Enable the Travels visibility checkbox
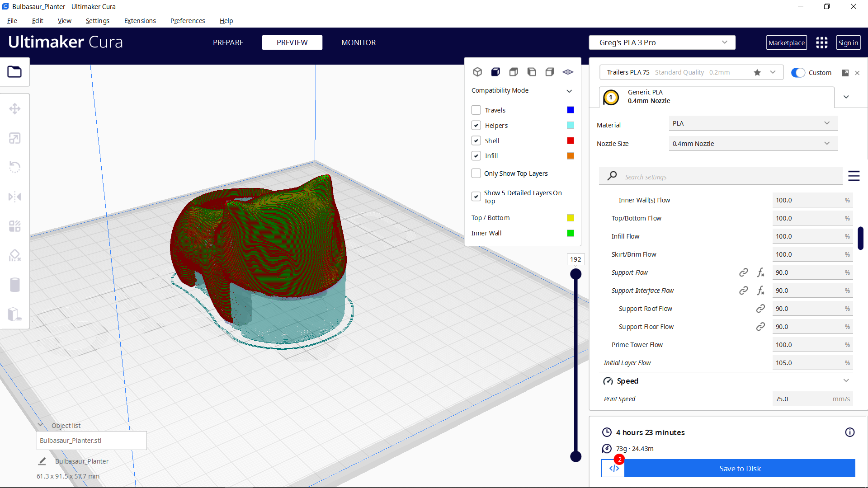The image size is (868, 488). 476,110
